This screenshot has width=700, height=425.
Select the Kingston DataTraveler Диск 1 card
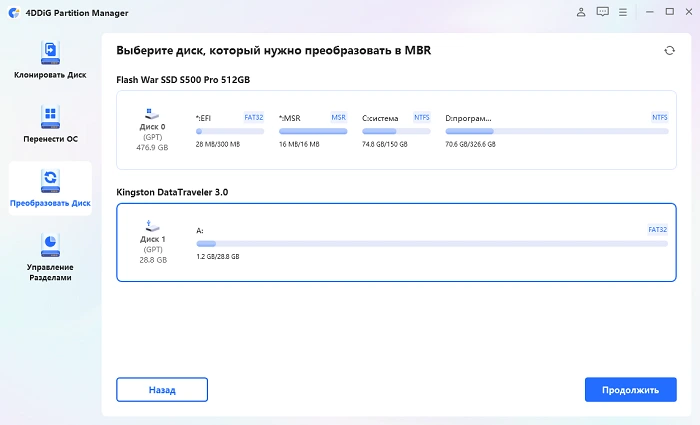point(396,242)
